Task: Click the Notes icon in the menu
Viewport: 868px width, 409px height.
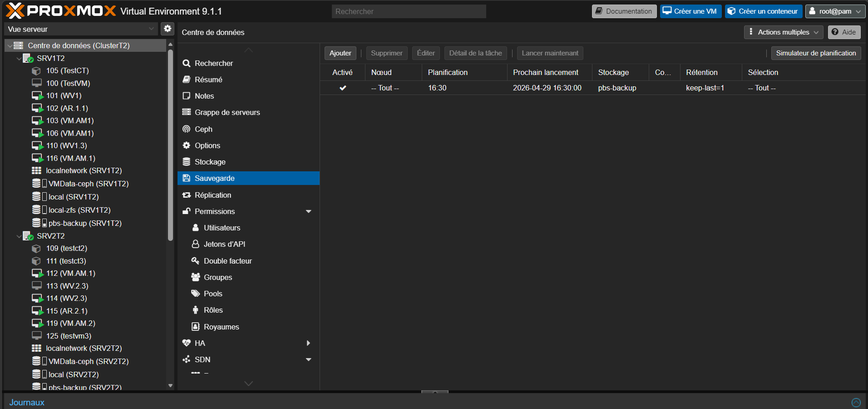Action: 186,96
